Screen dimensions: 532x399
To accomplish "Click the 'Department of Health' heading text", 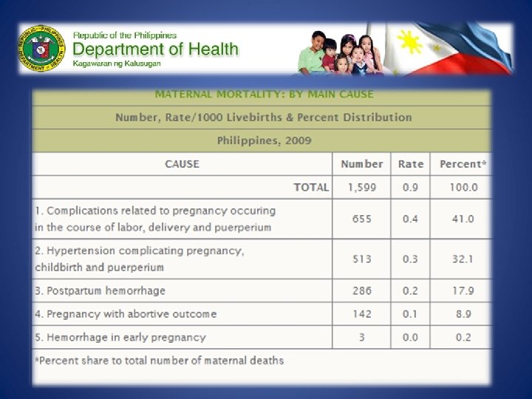I will (156, 50).
